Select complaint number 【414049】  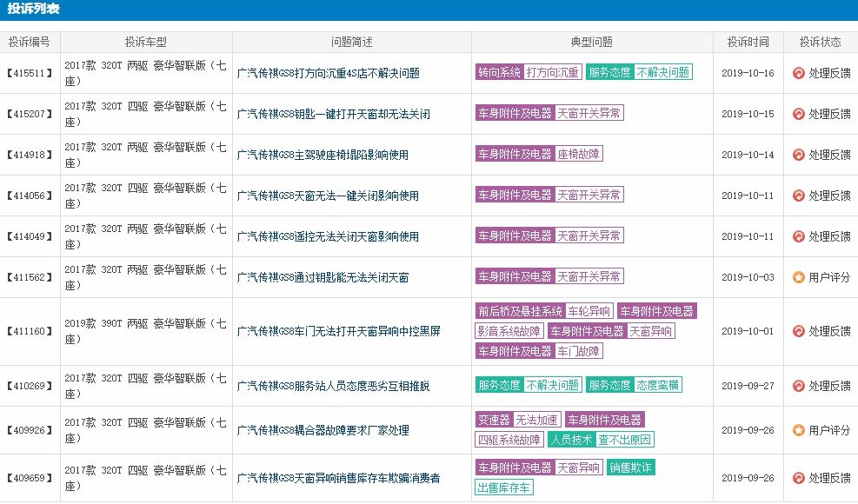[x=30, y=236]
